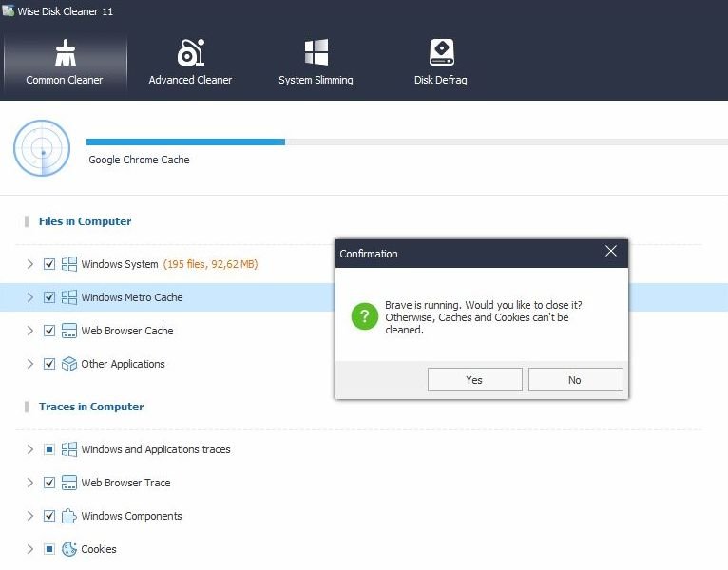Click the radar scanning icon
Image resolution: width=728 pixels, height=570 pixels.
[42, 148]
